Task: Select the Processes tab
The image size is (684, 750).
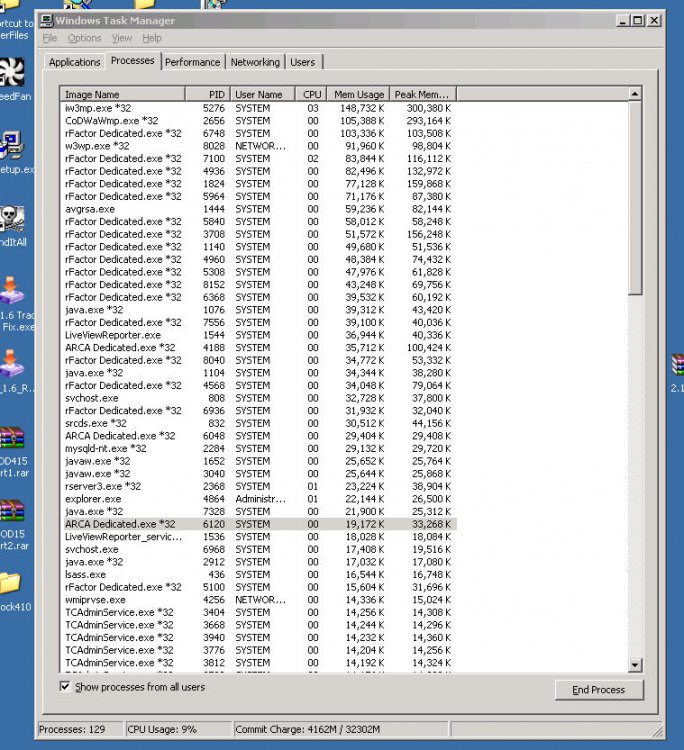Action: (x=132, y=61)
